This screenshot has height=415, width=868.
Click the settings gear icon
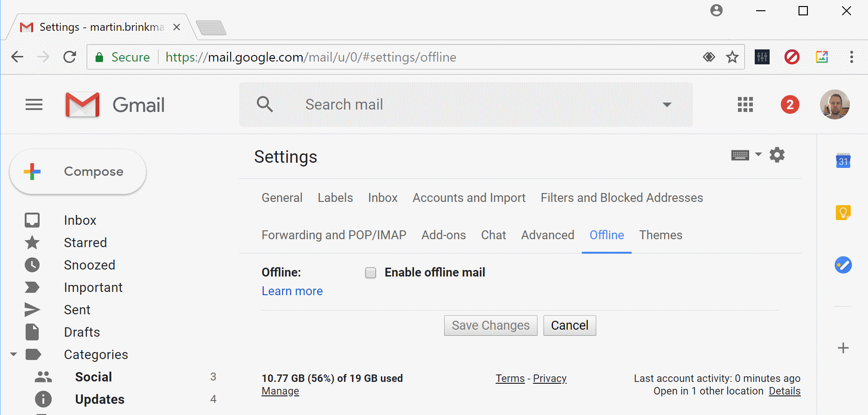click(x=777, y=155)
